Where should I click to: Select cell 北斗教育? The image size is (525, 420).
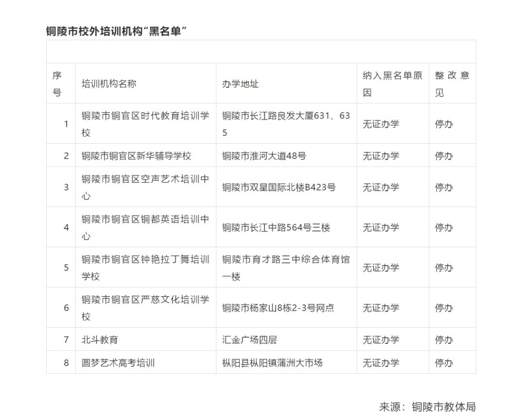(146, 339)
